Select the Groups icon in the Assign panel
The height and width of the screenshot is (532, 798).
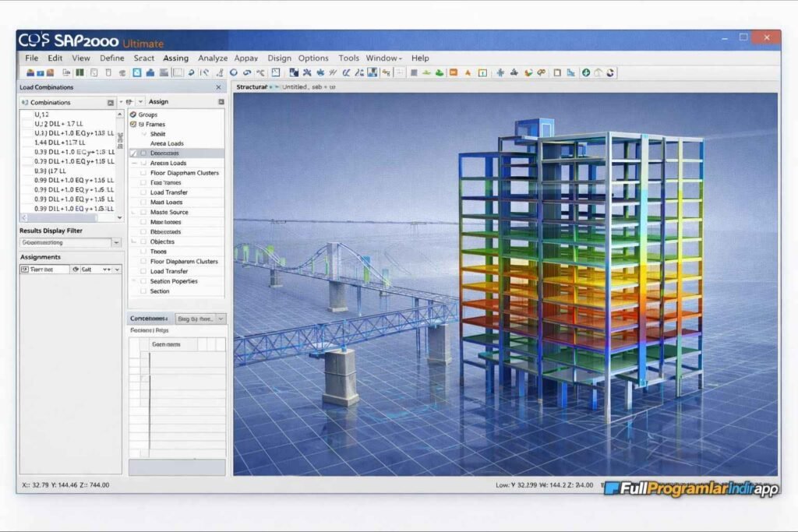135,114
